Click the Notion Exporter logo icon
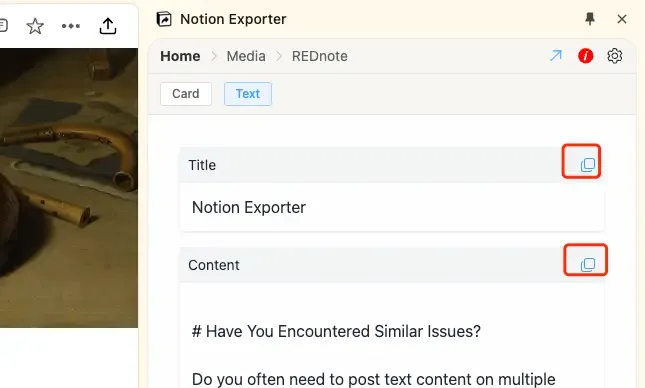This screenshot has height=388, width=645. click(x=164, y=19)
